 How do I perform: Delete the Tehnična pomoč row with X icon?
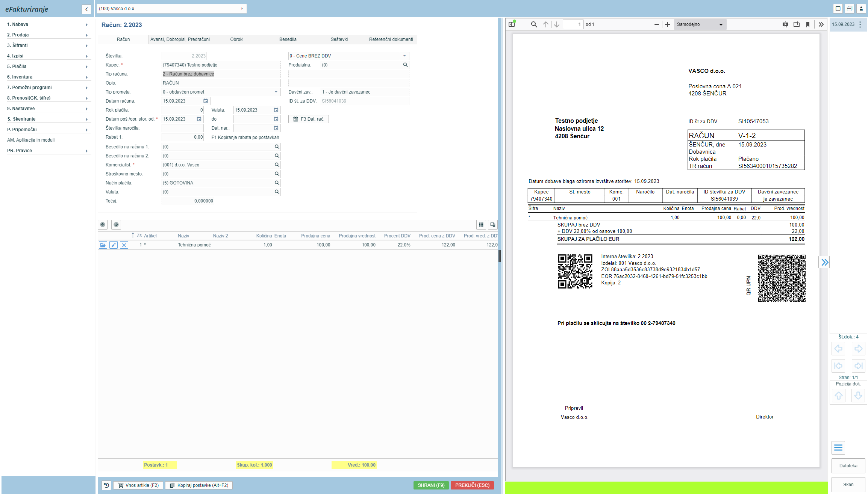[x=124, y=245]
